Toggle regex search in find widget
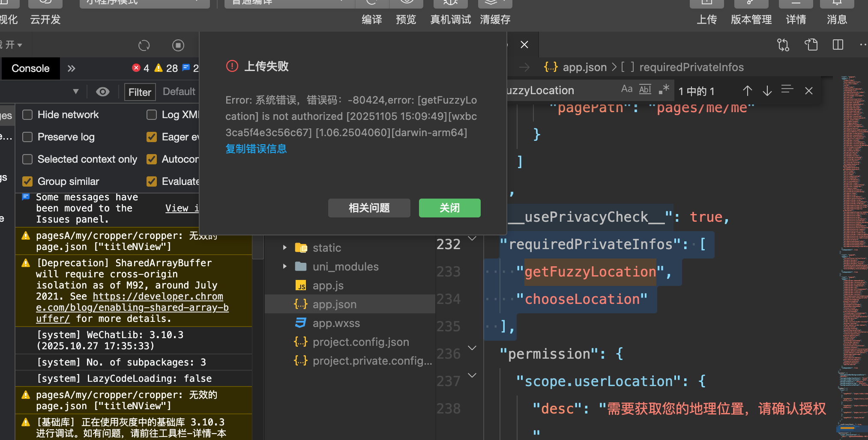This screenshot has width=868, height=440. click(x=664, y=89)
